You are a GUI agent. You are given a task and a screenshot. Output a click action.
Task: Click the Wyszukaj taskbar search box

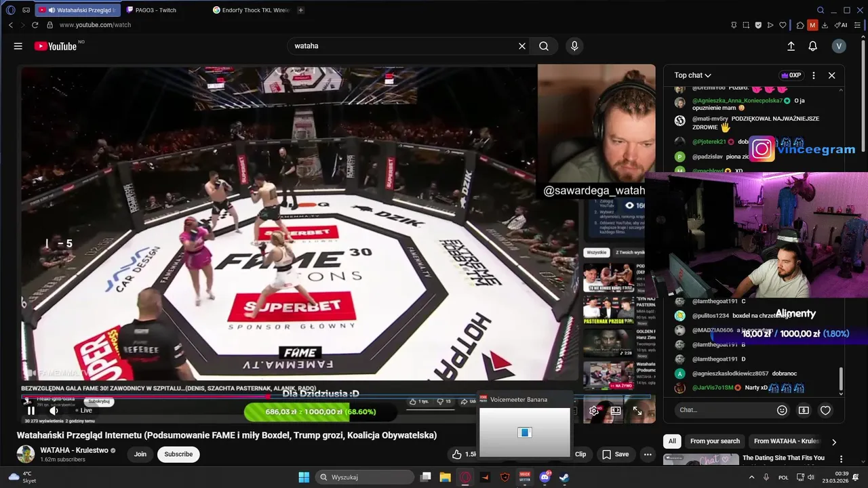(363, 477)
